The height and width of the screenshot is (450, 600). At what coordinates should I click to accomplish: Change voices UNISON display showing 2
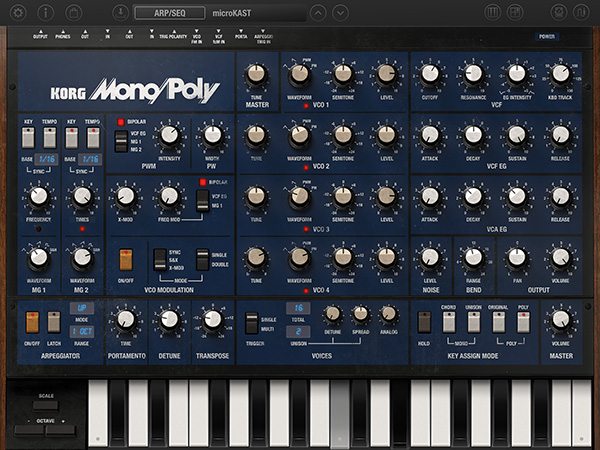pyautogui.click(x=298, y=331)
